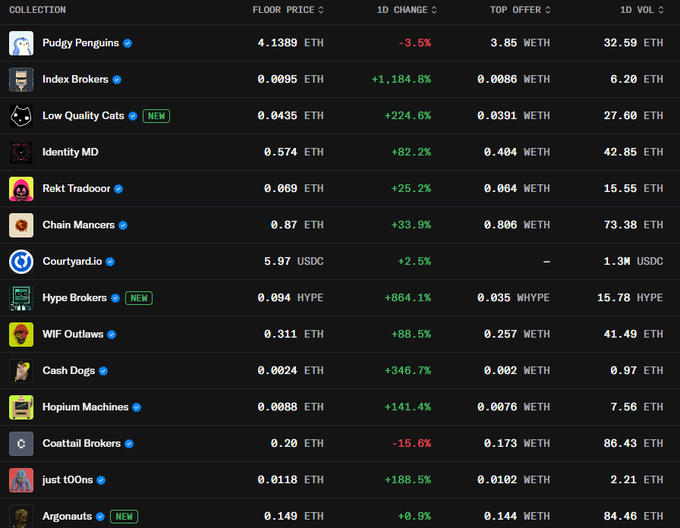Open Rekt Tradooor collection name link
Screen dimensions: 680x528
(x=76, y=189)
